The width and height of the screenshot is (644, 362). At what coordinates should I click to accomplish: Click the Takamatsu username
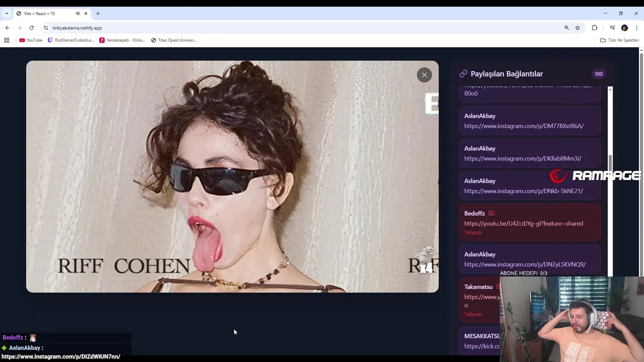coord(478,287)
